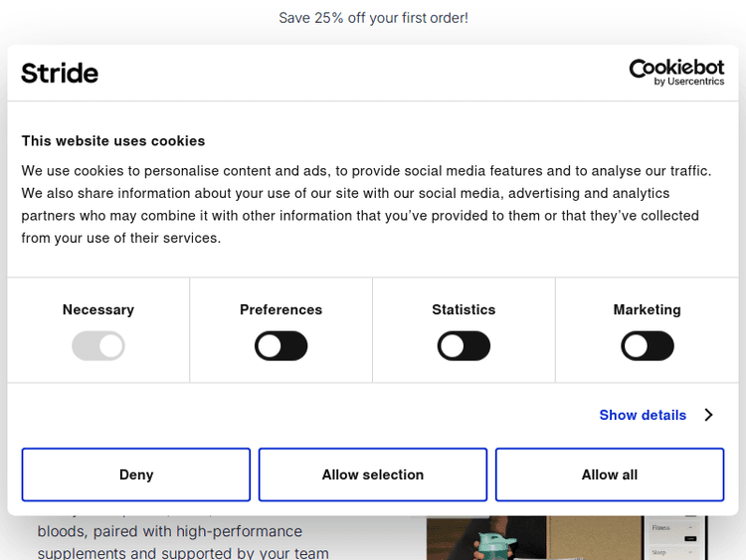Click the Stride logo
Viewport: 746px width, 560px height.
point(60,73)
